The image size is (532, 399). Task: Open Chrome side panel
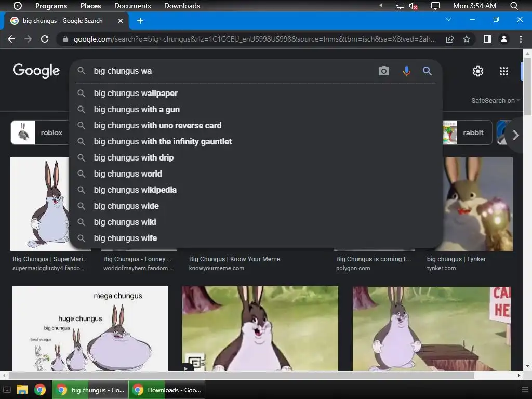point(487,39)
